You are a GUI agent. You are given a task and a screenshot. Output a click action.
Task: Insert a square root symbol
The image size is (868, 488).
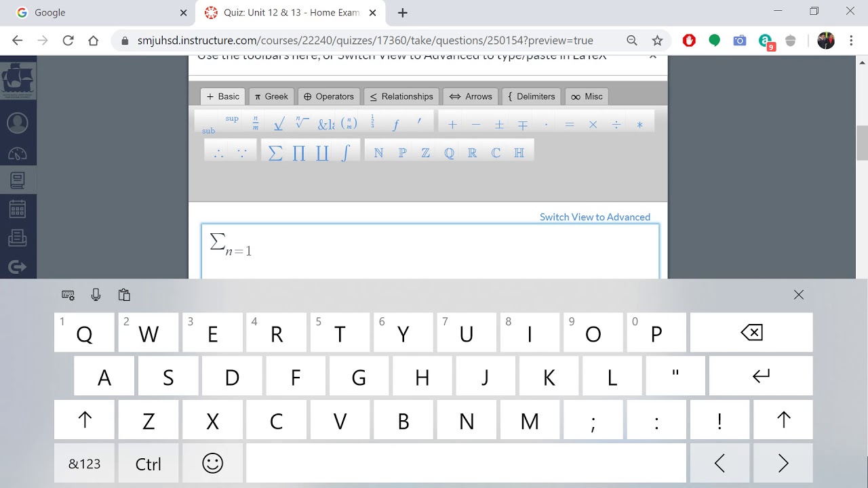279,124
